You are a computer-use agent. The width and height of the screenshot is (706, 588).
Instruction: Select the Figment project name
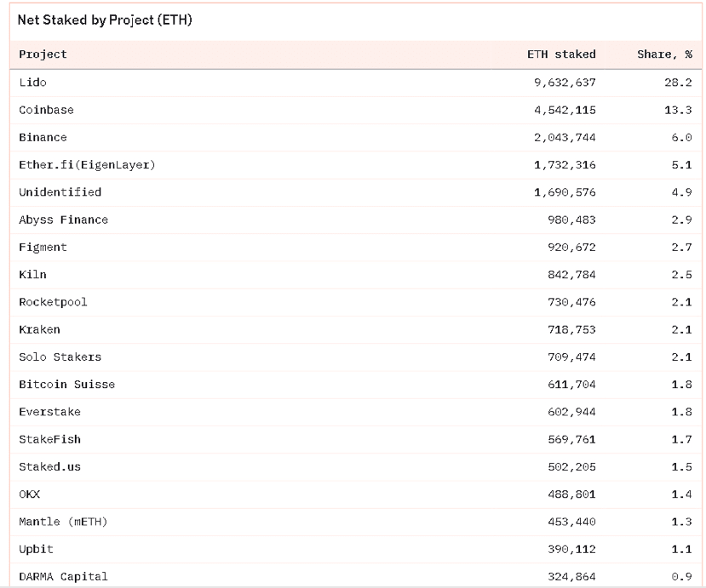[43, 248]
